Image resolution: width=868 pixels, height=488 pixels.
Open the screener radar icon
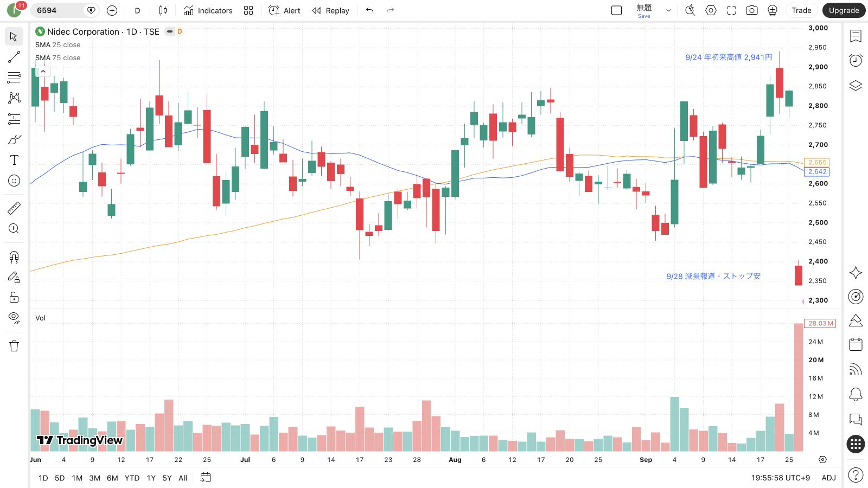(856, 297)
